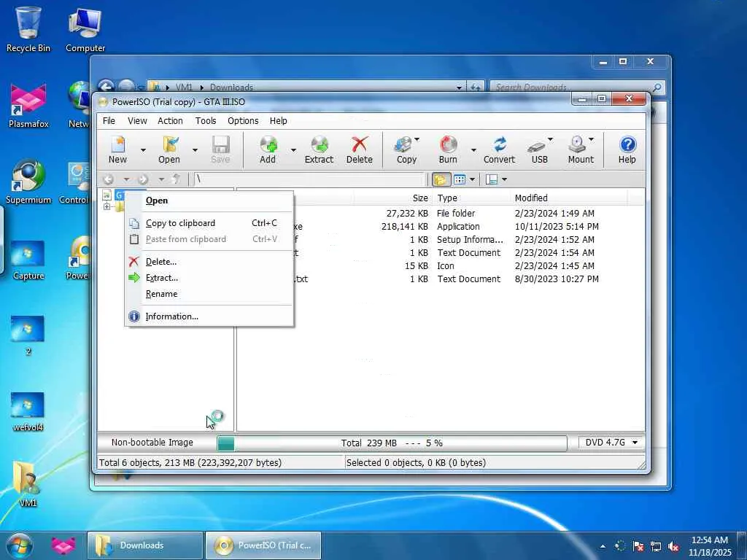Open the DVD 4.7G media size dropdown
The image size is (747, 560).
611,443
